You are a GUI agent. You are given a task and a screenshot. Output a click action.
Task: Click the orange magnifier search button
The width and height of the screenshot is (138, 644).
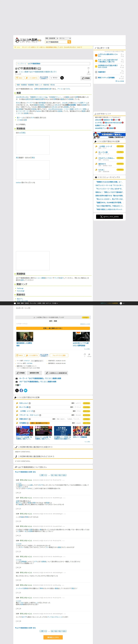69,42
